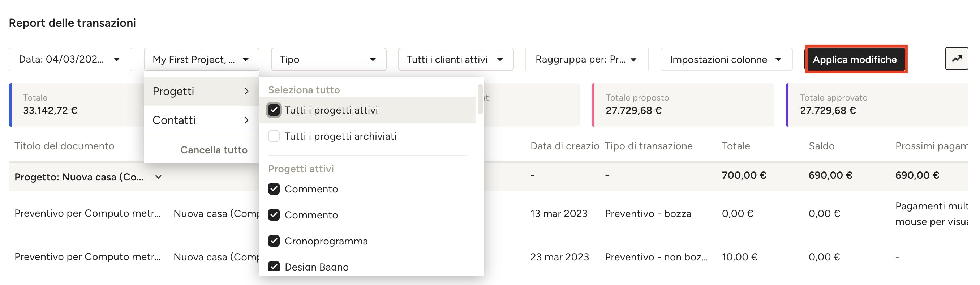Open Impostazioni colonne dropdown

pos(726,59)
